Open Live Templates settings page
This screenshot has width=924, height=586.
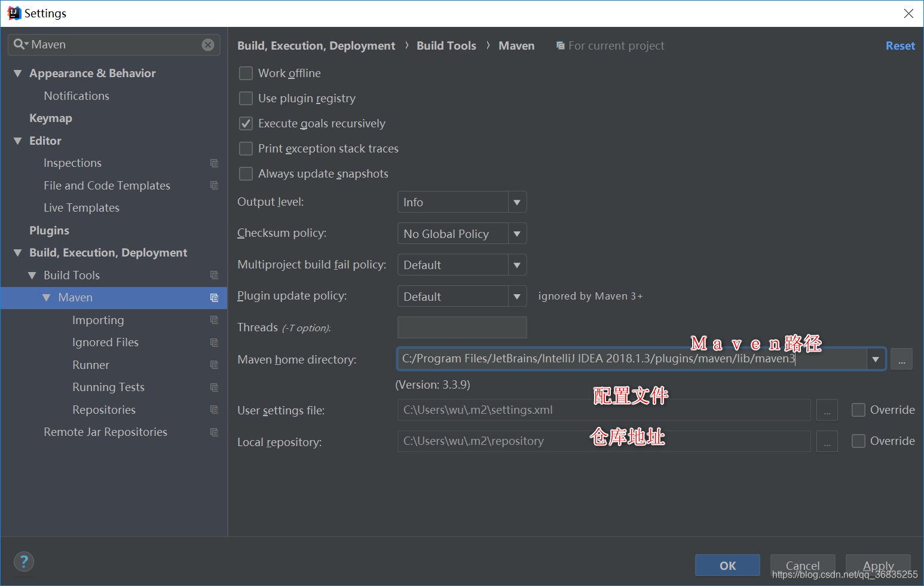click(81, 208)
